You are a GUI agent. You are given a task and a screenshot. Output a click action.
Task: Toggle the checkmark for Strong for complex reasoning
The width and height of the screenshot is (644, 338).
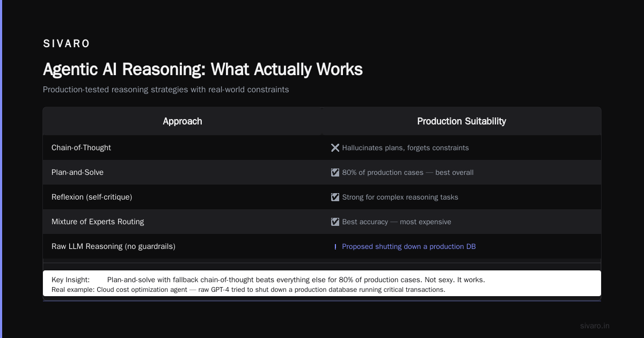click(x=335, y=197)
